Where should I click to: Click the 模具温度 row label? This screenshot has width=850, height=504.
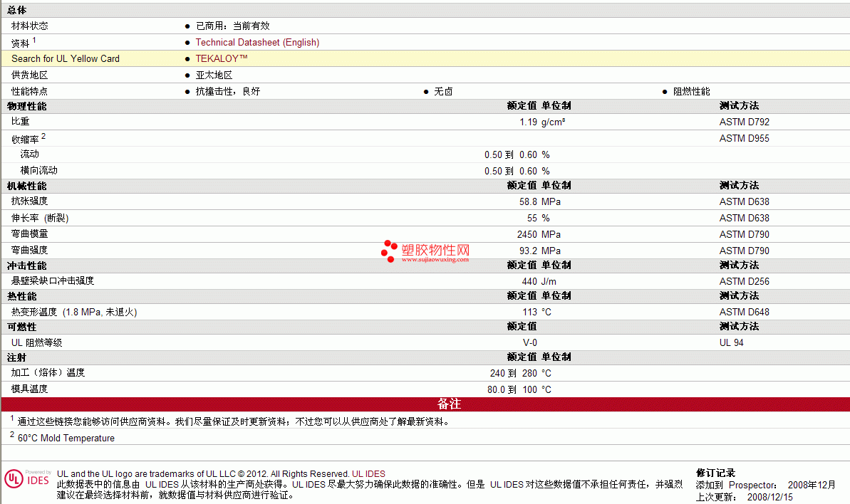30,389
